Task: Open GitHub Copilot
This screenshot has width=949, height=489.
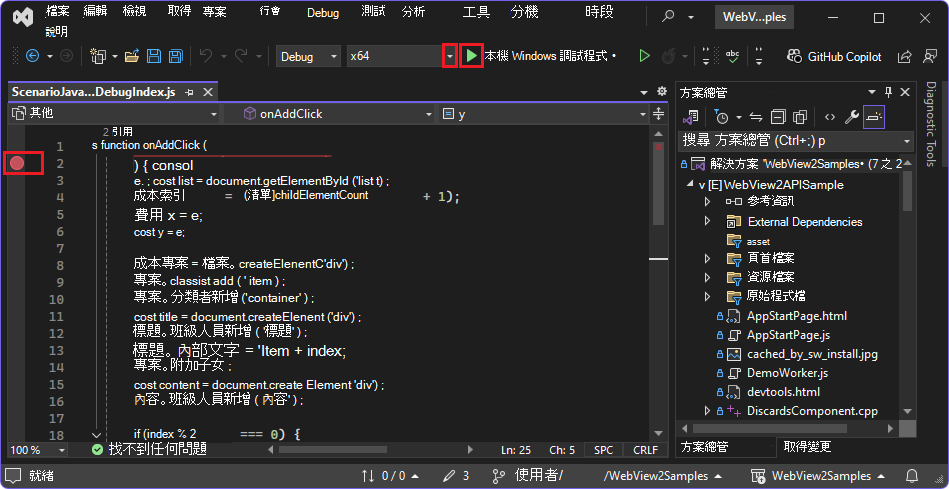Action: tap(834, 56)
